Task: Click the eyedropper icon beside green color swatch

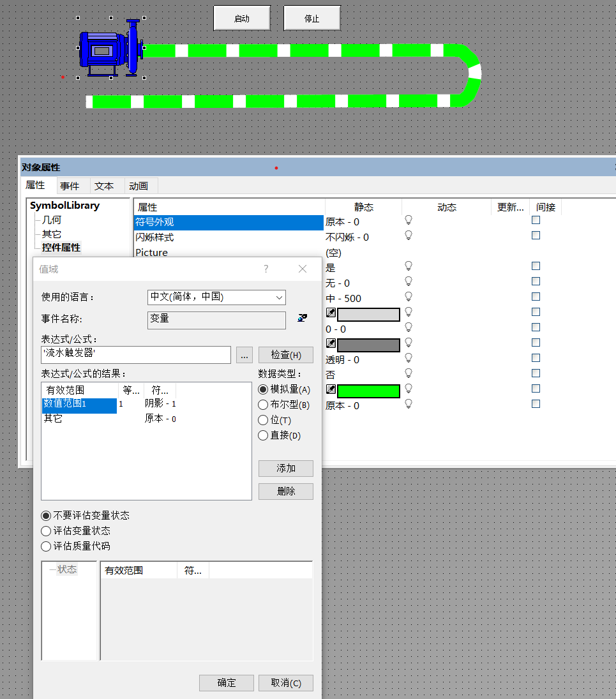Action: (x=331, y=389)
